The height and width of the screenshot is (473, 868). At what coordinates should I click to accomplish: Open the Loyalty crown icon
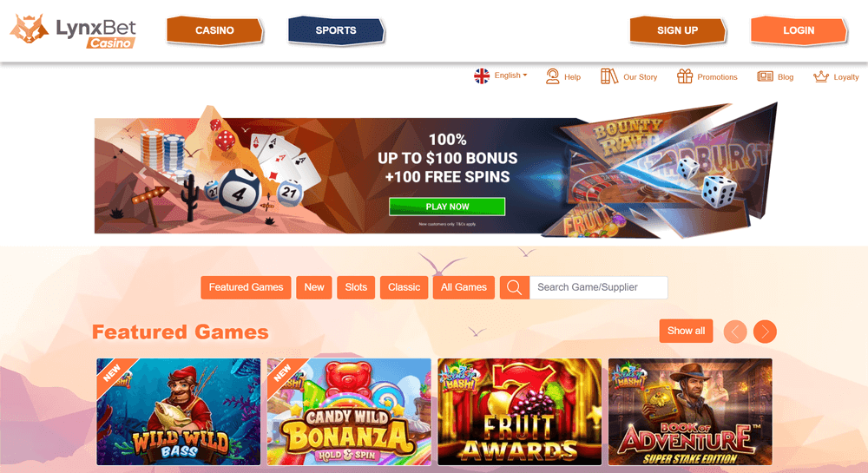821,76
